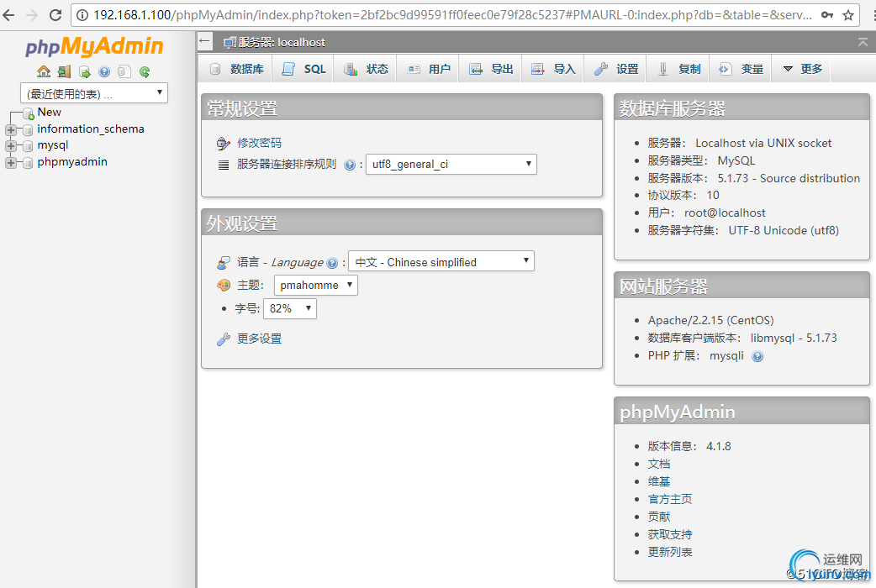Screen dimensions: 876x588
Task: Click the theme palette icon beside 主题
Action: (224, 286)
